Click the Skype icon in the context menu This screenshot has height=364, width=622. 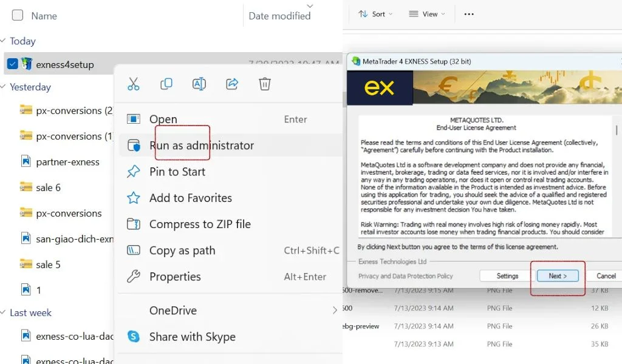coord(132,337)
